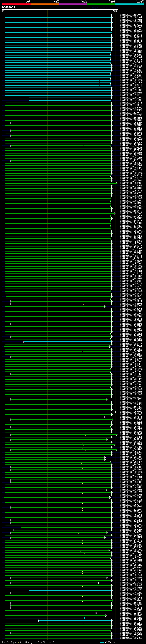Image resolution: width=146 pixels, height=644 pixels.
Task: Open the UniRef100_B7FJX5 hit label
Action: coord(131,25)
